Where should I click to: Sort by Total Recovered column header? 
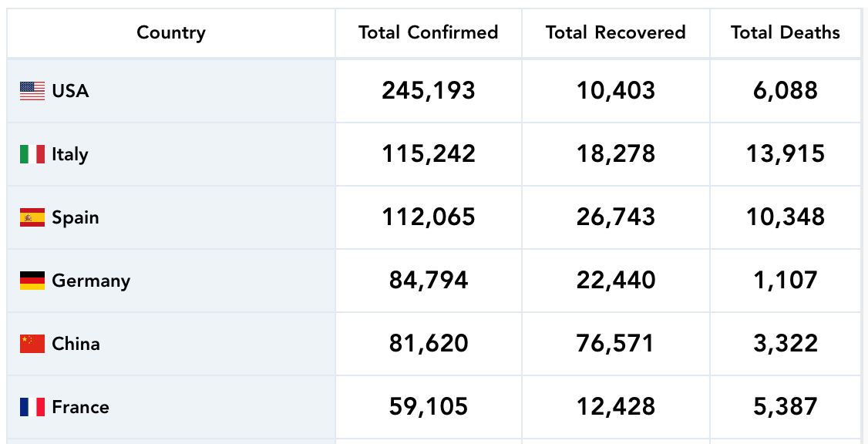615,32
